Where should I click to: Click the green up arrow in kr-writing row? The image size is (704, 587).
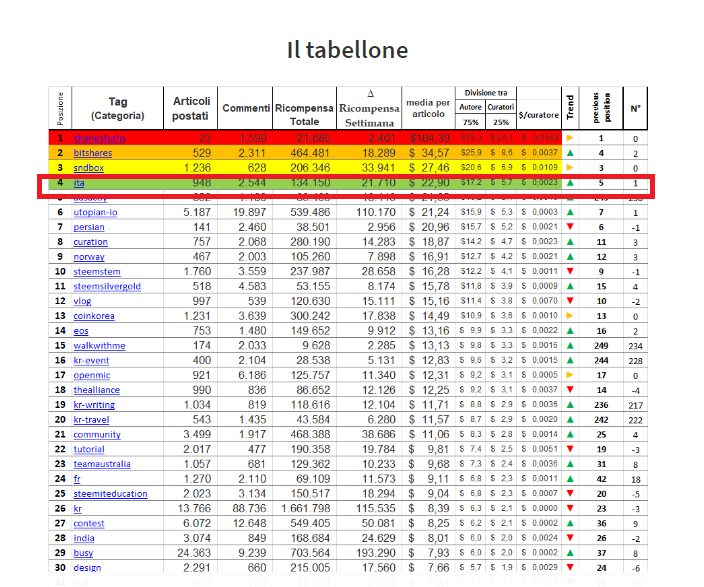coord(570,405)
